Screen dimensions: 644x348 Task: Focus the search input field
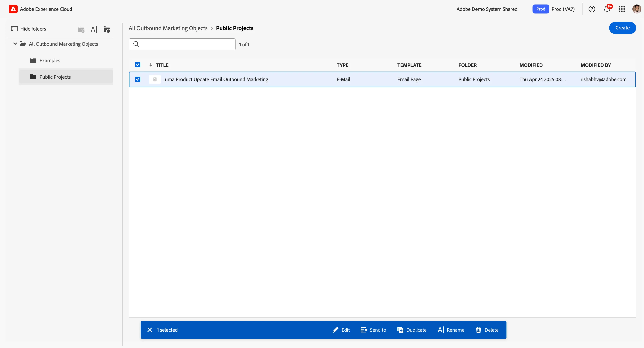click(x=182, y=44)
